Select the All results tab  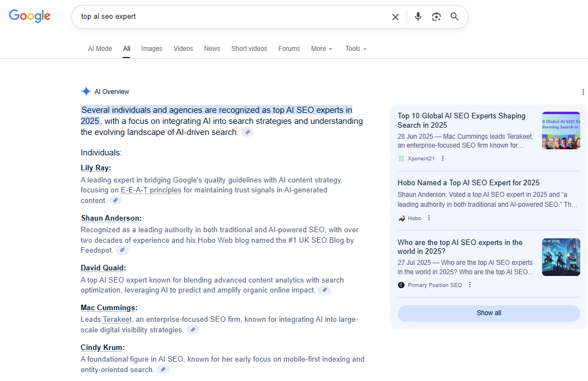pos(127,49)
